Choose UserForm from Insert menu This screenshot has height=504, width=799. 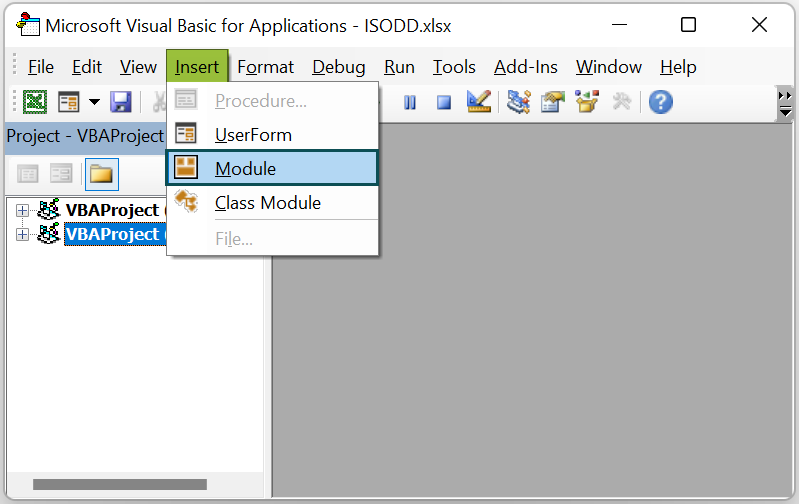[272, 135]
